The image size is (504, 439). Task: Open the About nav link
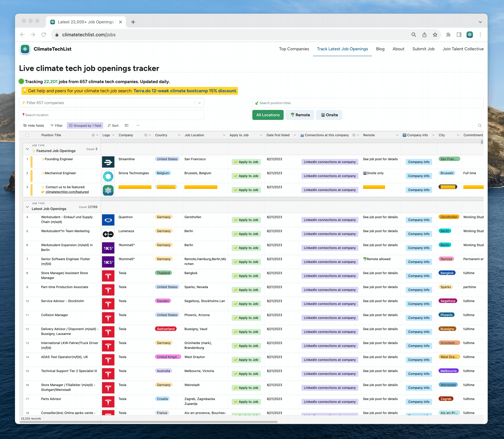[398, 49]
